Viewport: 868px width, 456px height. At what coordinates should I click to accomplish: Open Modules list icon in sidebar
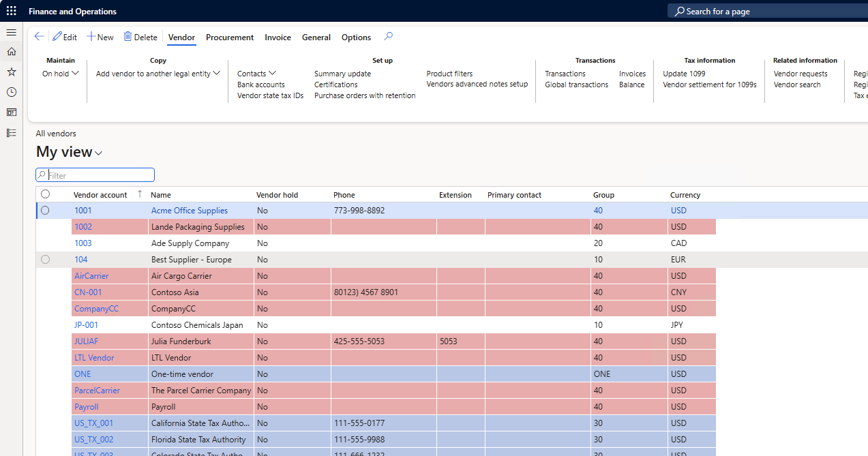coord(11,133)
